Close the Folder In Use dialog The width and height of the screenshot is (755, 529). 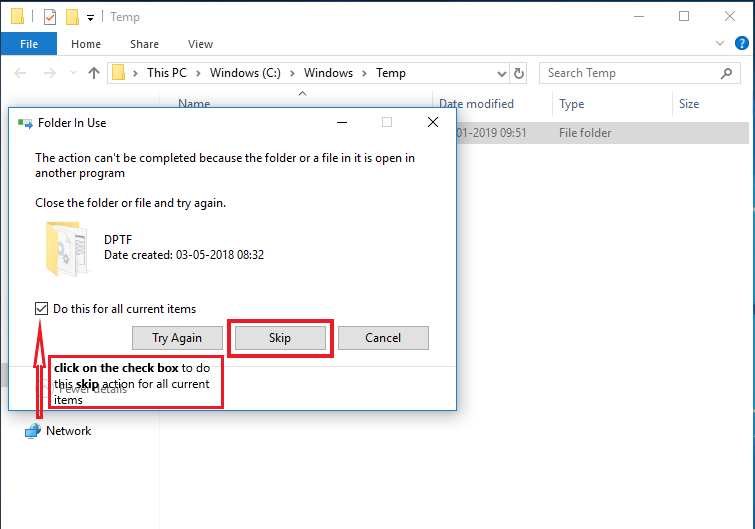tap(433, 122)
